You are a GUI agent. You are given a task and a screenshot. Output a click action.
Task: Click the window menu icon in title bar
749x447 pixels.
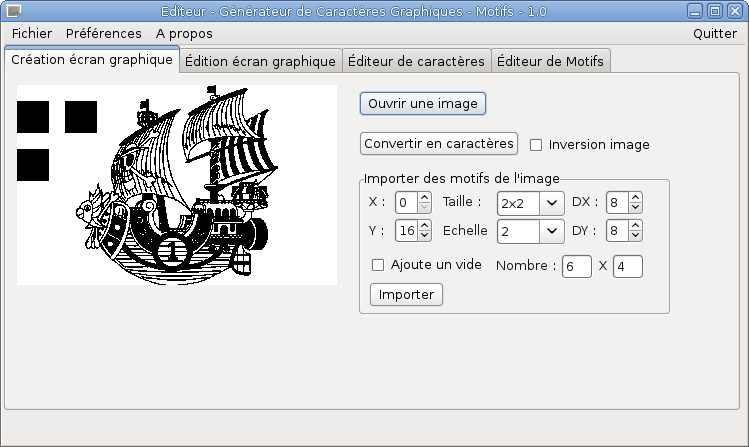tap(14, 11)
